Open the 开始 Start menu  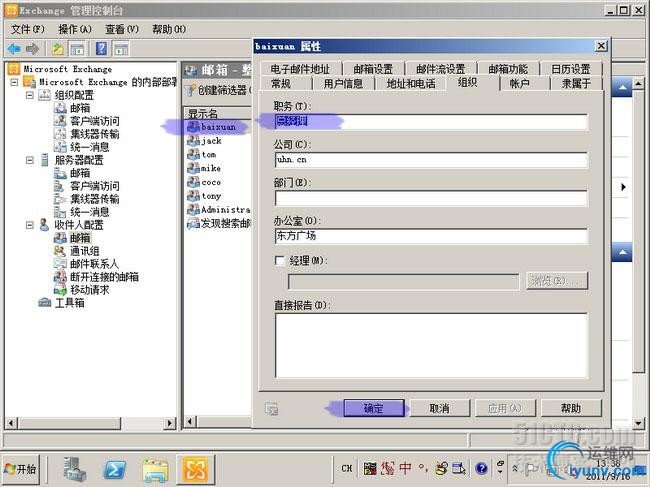coord(20,469)
